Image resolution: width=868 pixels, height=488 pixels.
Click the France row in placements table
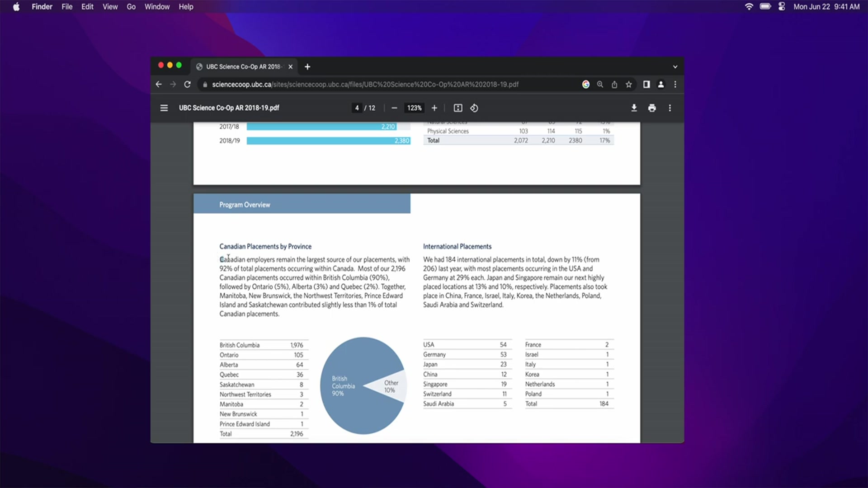coord(569,345)
